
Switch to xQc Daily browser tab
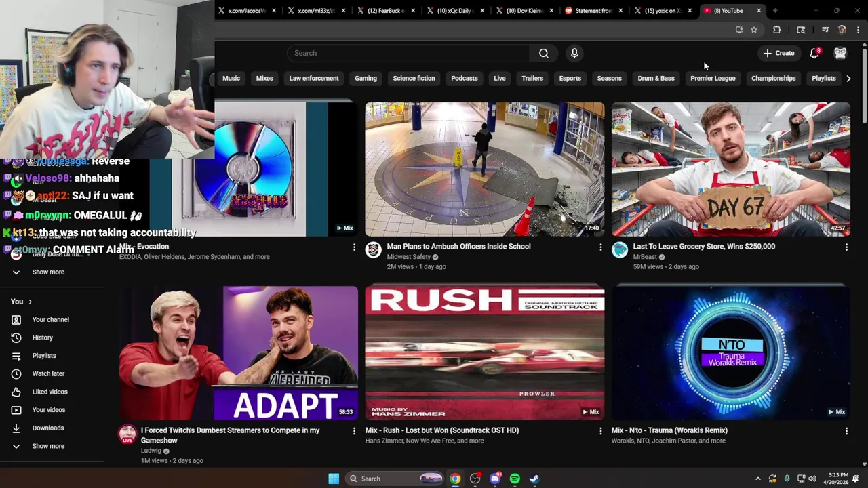(x=454, y=11)
